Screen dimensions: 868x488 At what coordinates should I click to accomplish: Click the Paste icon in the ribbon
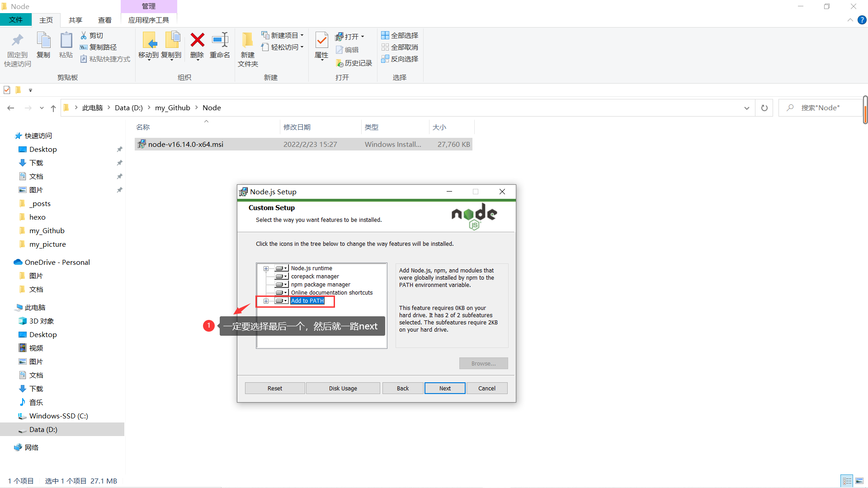tap(66, 41)
